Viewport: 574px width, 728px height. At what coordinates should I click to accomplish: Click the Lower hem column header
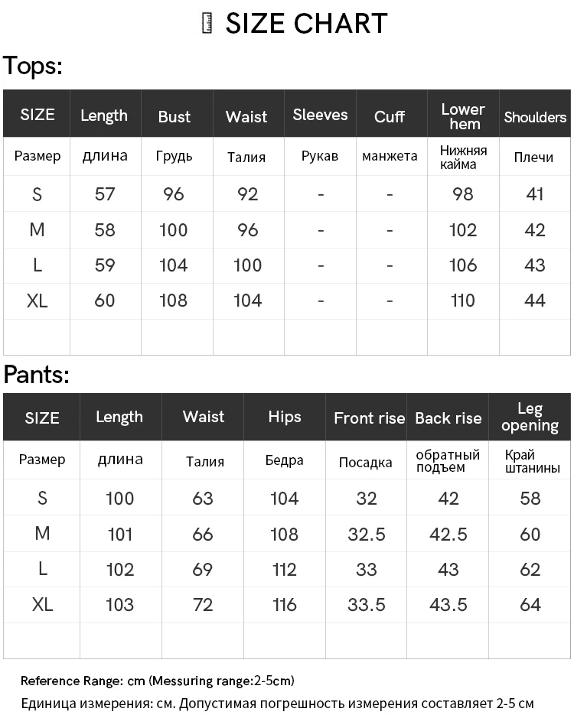(463, 116)
